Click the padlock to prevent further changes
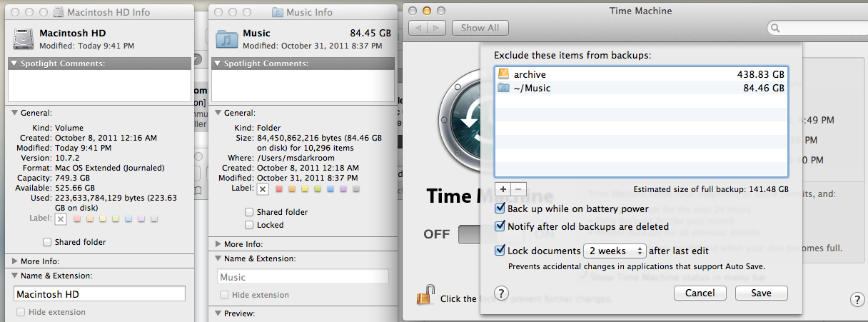The width and height of the screenshot is (868, 322). coord(426,296)
